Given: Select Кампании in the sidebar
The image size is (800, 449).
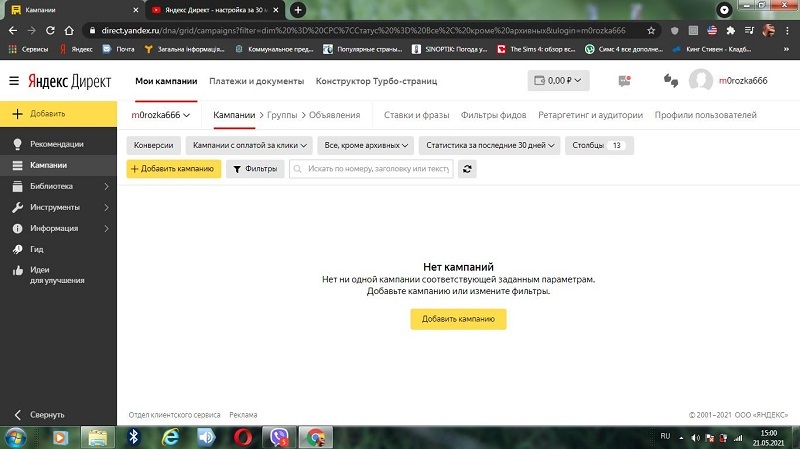Looking at the screenshot, I should tap(58, 165).
